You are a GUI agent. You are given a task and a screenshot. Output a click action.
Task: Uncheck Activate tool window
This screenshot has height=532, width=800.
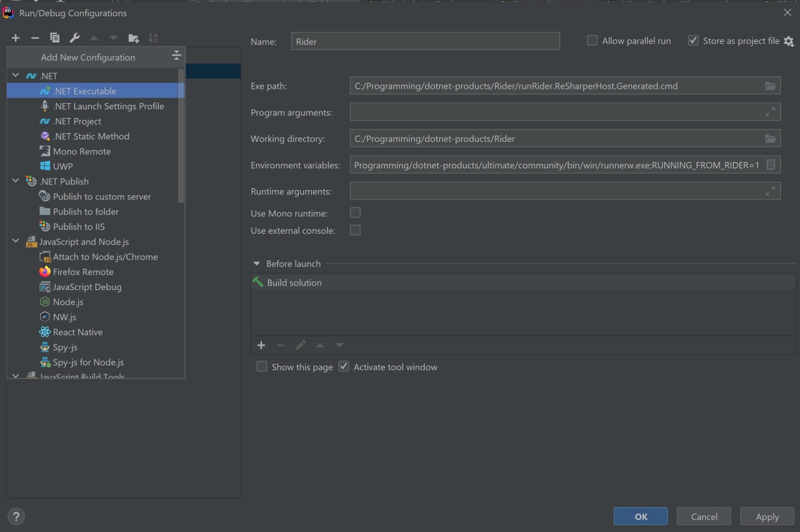pos(344,366)
